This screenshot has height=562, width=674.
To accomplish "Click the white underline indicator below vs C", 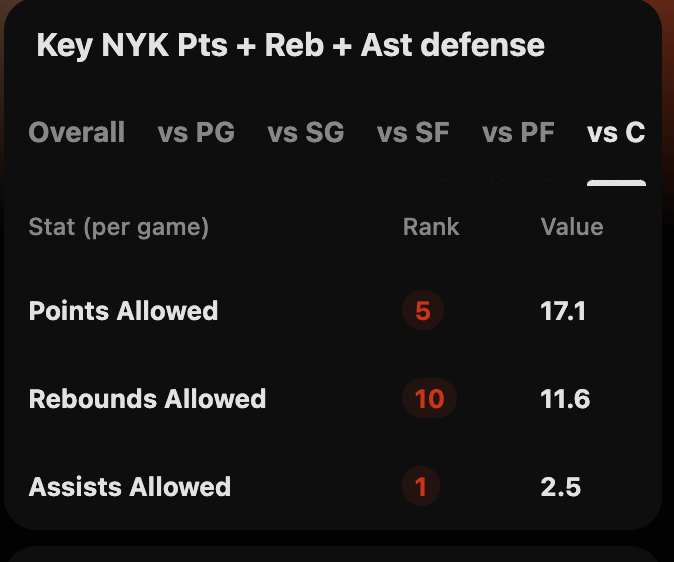I will point(616,183).
